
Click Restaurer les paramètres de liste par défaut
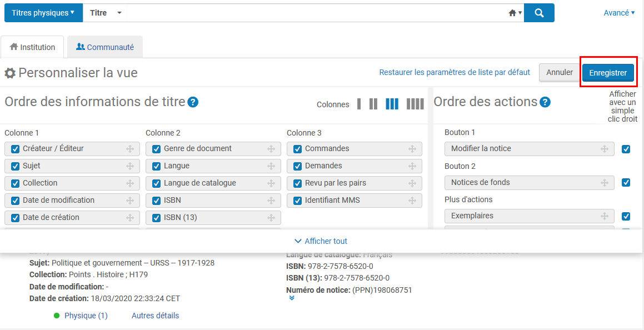455,72
